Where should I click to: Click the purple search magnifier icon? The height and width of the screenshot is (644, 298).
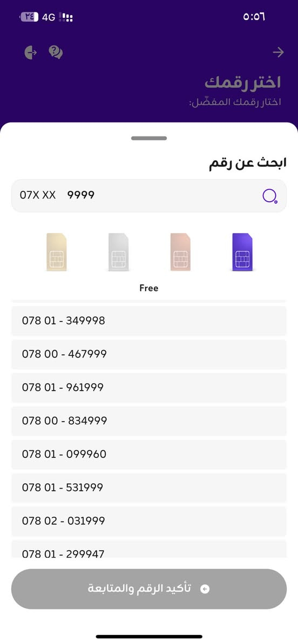tap(269, 196)
